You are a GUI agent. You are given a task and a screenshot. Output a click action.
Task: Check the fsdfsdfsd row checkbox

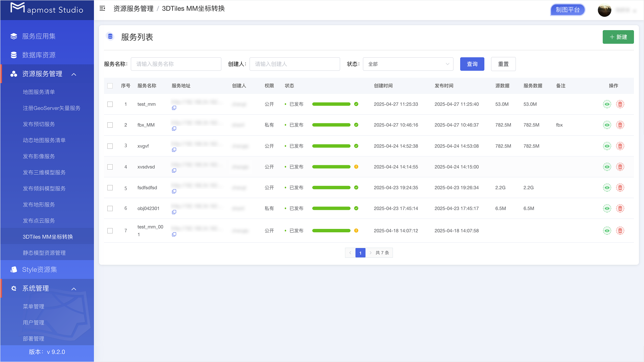point(110,188)
